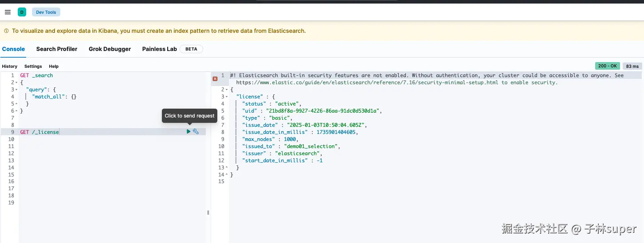Collapse license object fold on line 3
Image resolution: width=644 pixels, height=243 pixels.
click(x=227, y=97)
